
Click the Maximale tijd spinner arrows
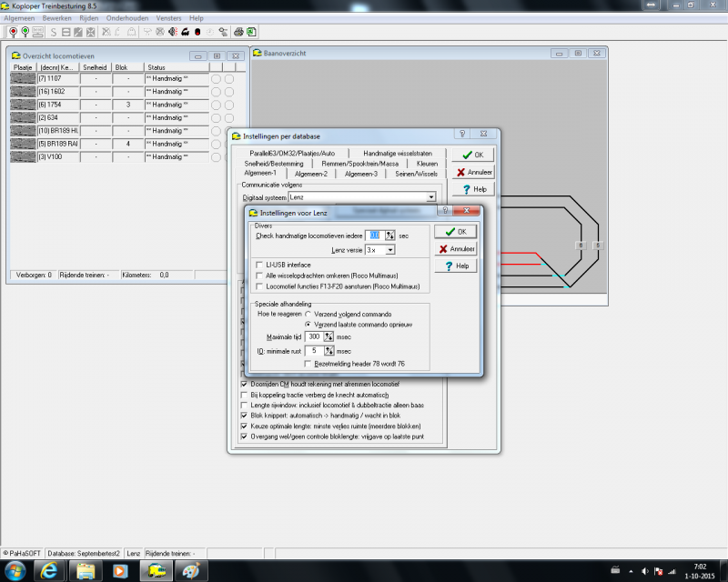329,336
